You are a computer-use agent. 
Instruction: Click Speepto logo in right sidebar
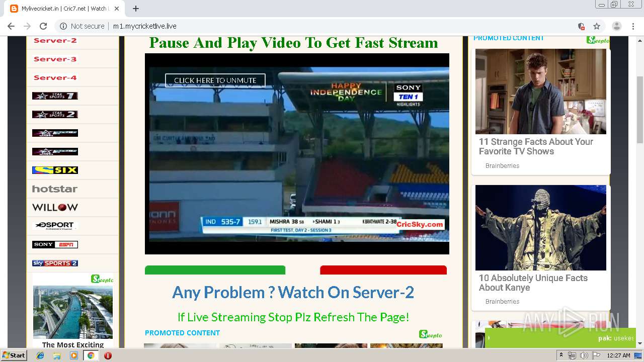(598, 40)
